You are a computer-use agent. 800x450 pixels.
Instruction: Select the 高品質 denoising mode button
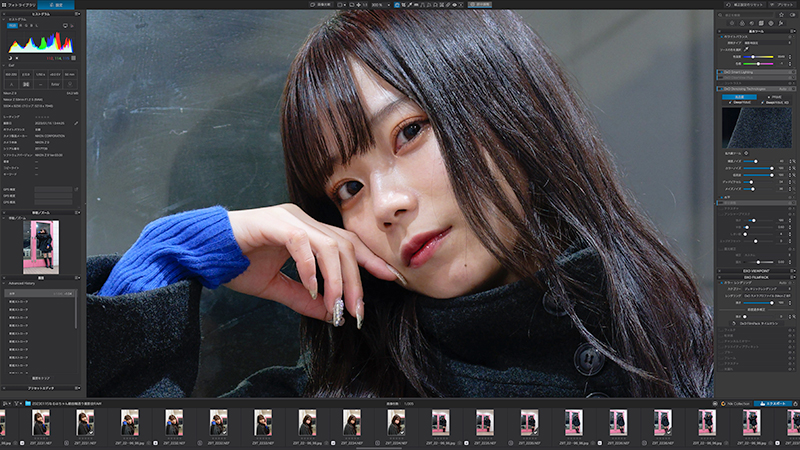(739, 97)
